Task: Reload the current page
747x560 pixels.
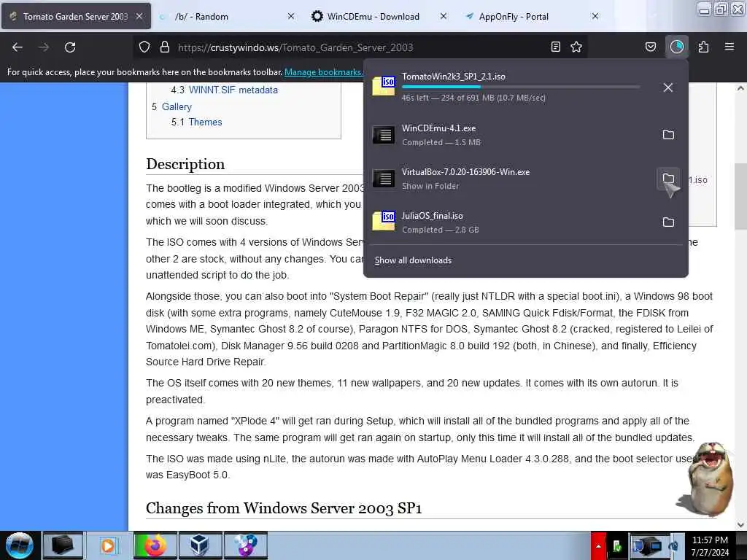Action: [x=70, y=47]
